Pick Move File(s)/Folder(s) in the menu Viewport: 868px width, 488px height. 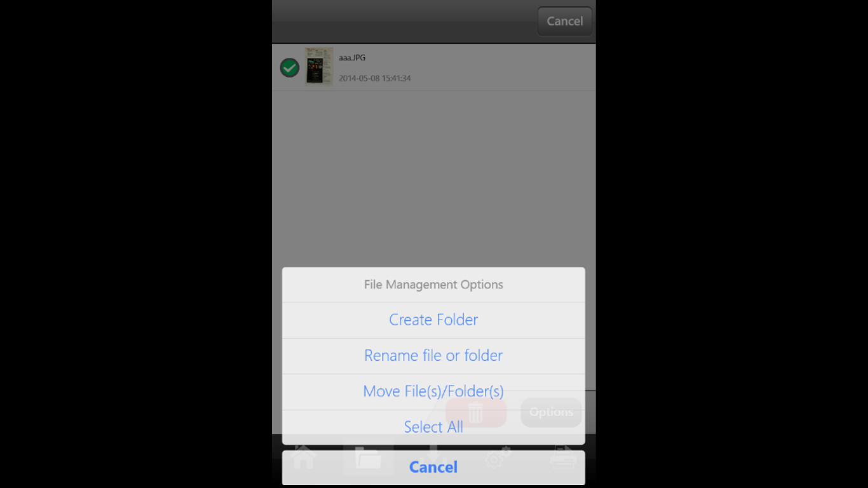coord(433,391)
